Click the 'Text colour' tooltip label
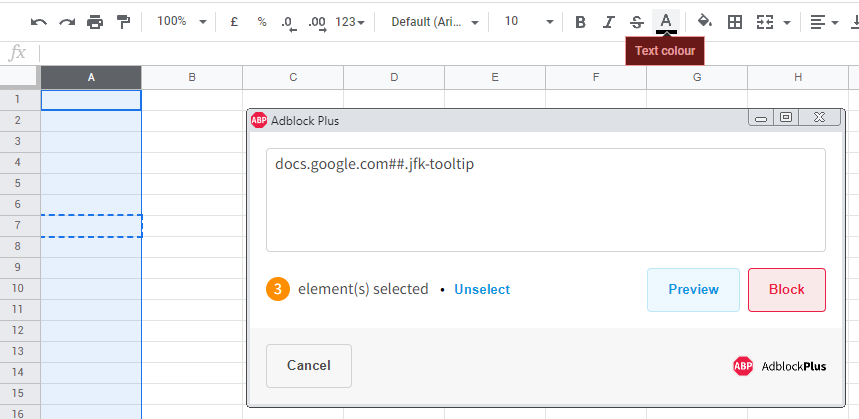Viewport: 859px width, 419px height. pos(665,51)
